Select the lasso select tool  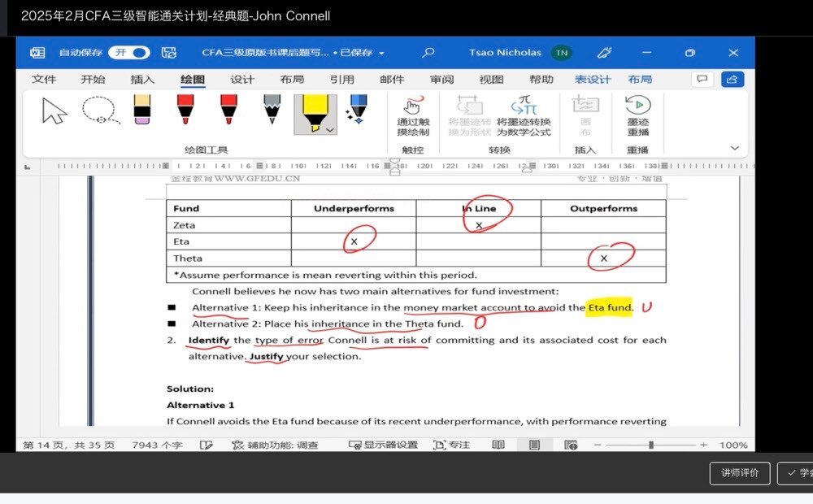point(101,111)
